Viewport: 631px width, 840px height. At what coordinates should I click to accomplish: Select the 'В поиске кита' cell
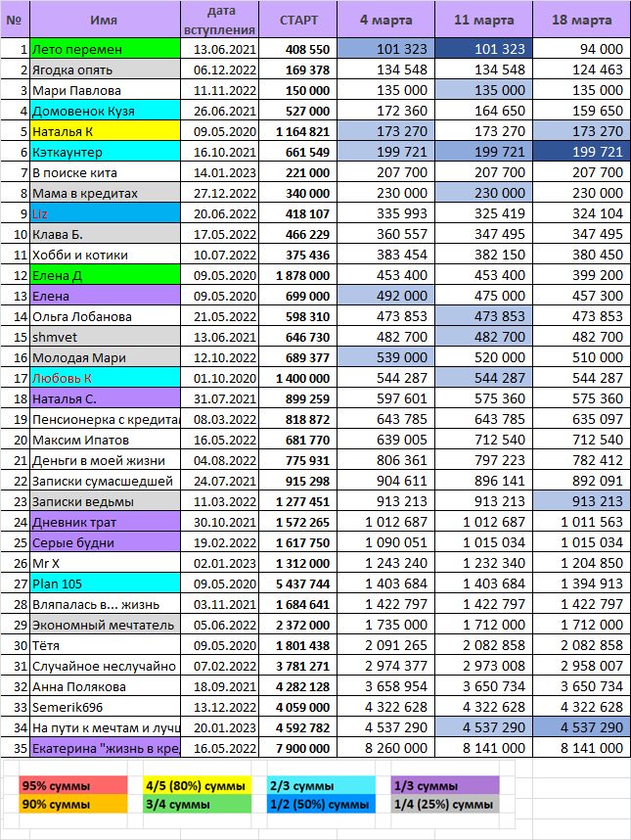coord(105,172)
